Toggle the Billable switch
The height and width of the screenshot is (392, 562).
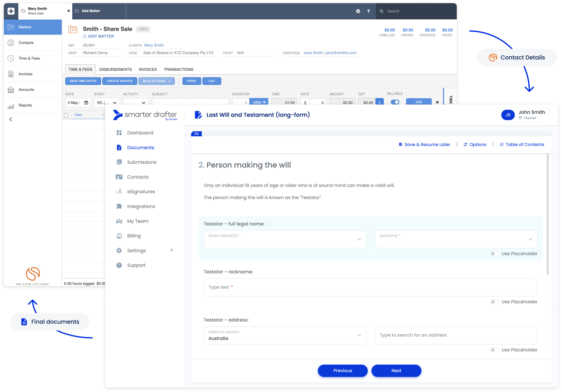pyautogui.click(x=395, y=102)
